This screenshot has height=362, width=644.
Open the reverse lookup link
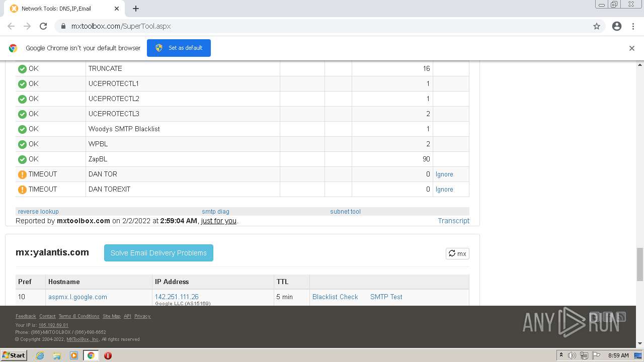point(38,212)
